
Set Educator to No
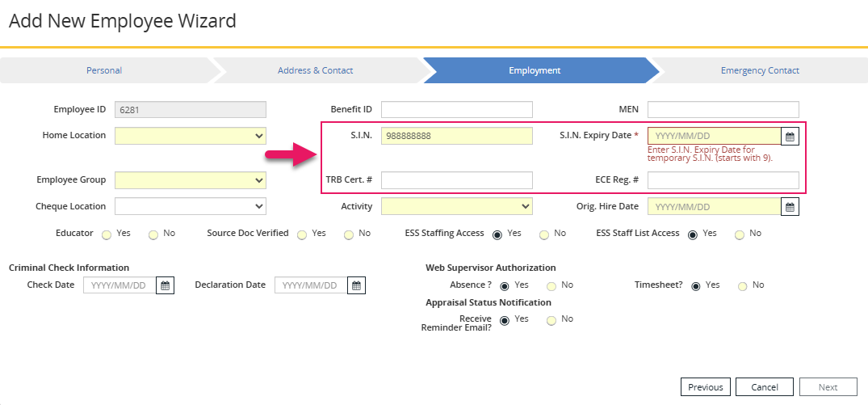[x=153, y=235]
